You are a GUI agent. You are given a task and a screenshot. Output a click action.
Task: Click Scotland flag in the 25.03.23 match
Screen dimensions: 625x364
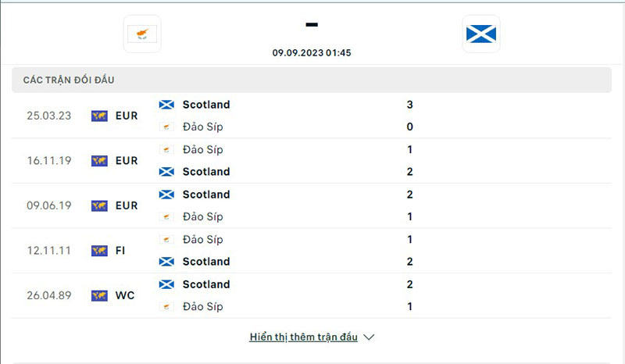tap(166, 105)
